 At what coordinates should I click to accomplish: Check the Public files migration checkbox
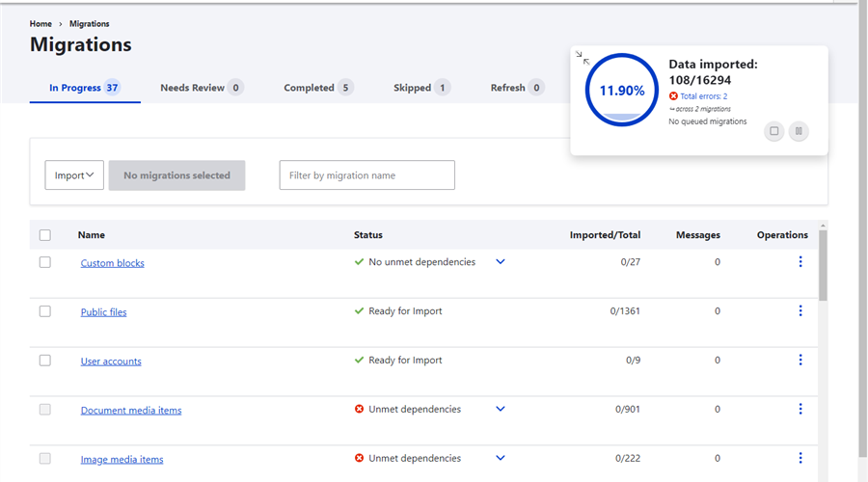coord(44,311)
